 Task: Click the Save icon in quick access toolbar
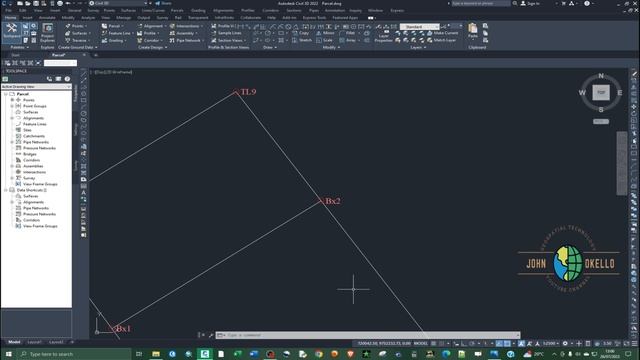point(36,3)
